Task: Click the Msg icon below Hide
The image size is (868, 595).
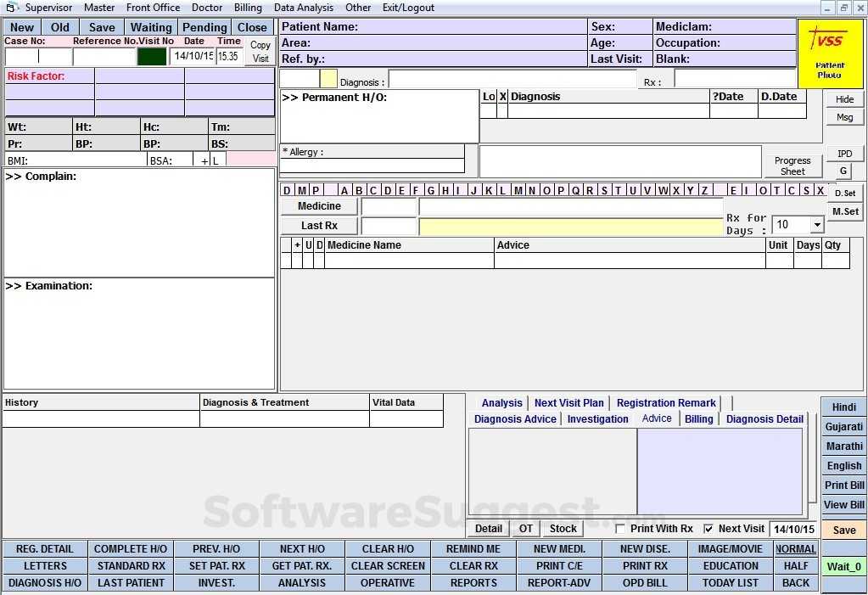Action: (x=844, y=116)
